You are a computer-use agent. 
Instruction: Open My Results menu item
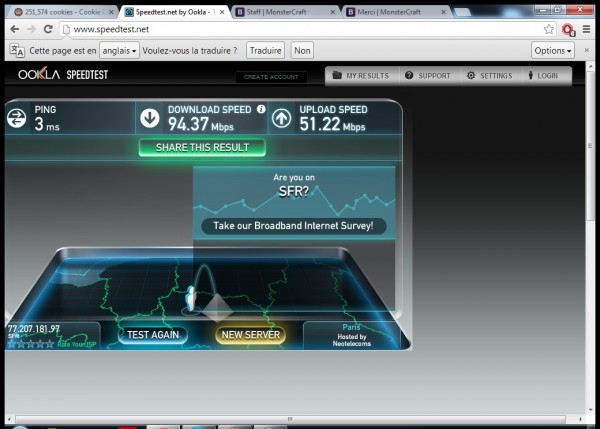click(361, 75)
